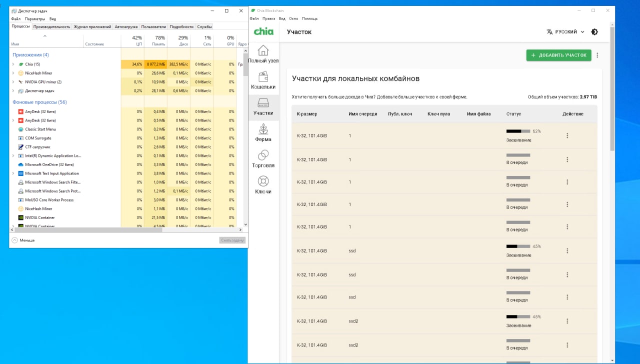Expand the Chia (15) process group
640x364 pixels.
(x=13, y=64)
